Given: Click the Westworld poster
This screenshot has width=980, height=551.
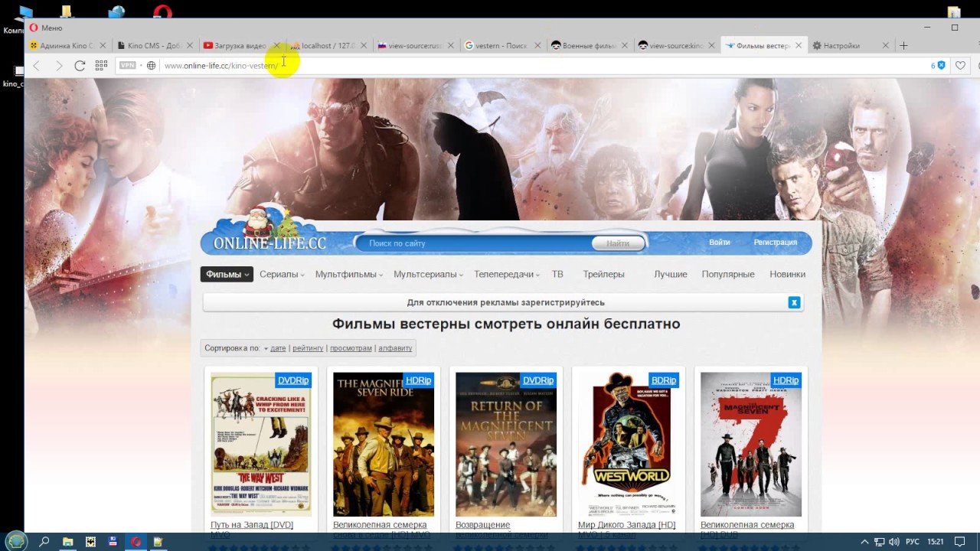Looking at the screenshot, I should [x=629, y=445].
